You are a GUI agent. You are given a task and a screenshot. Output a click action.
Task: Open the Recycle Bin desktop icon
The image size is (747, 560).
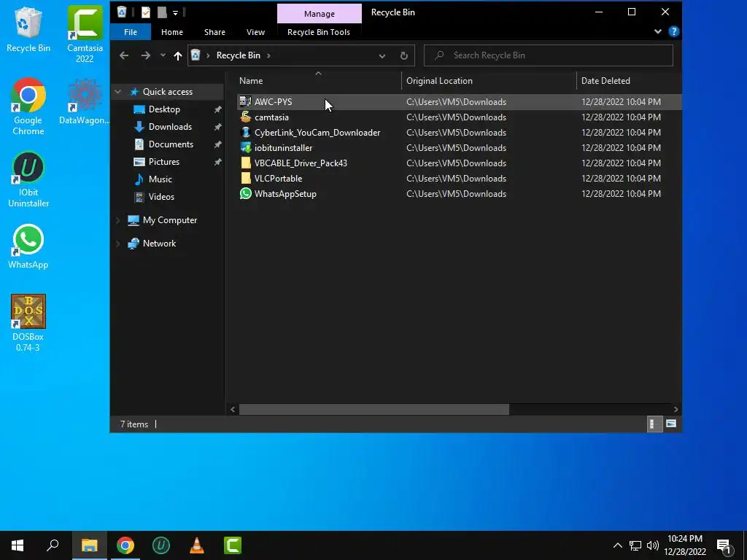pos(28,29)
